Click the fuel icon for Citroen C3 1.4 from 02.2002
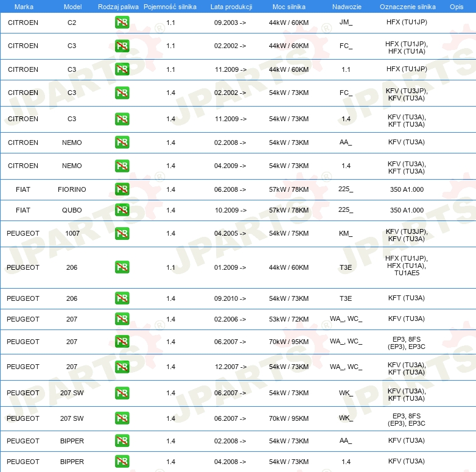Screen dimensions: 476x472 (x=122, y=93)
